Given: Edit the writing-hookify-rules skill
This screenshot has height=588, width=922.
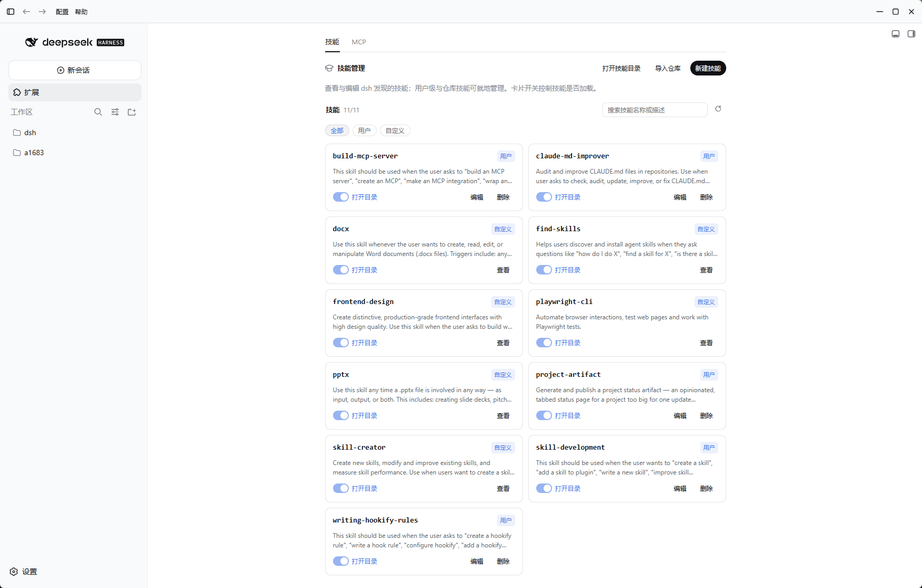Looking at the screenshot, I should click(x=477, y=561).
